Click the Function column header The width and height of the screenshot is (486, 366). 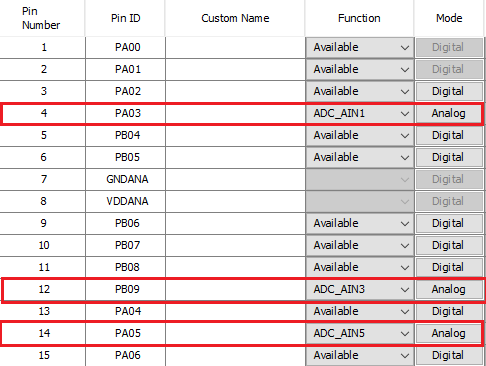coord(359,18)
